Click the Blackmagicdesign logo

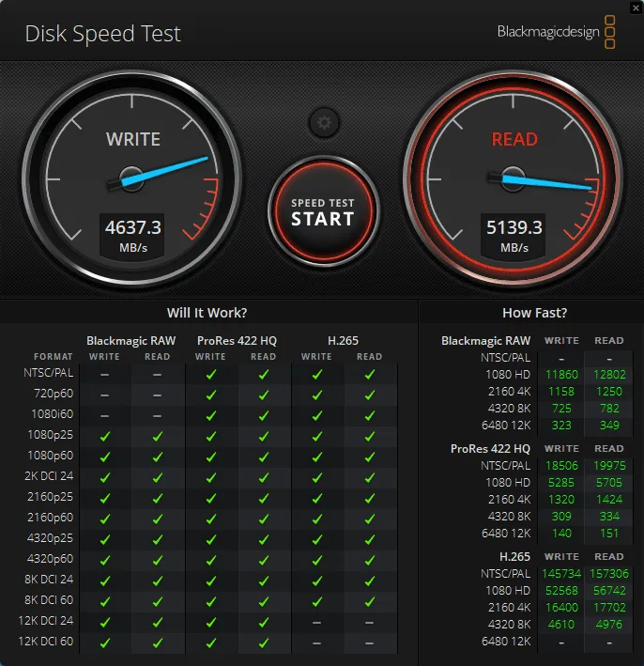click(x=557, y=32)
